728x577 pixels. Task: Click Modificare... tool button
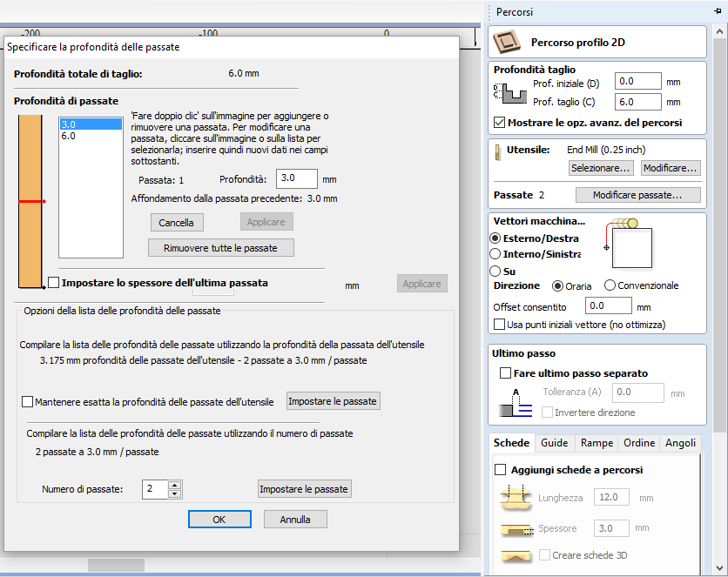pos(671,168)
